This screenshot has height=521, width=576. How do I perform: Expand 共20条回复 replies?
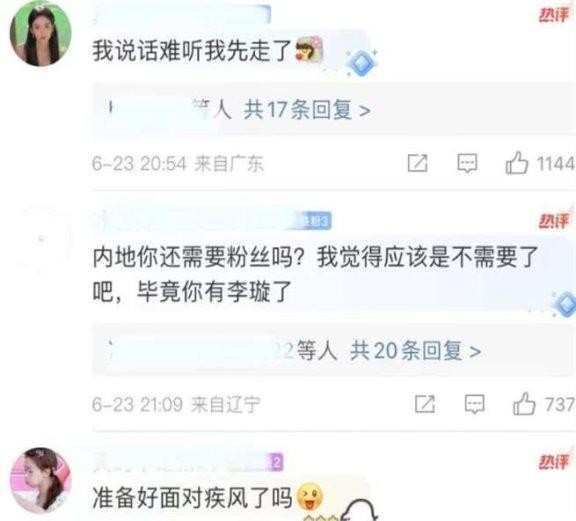(416, 351)
